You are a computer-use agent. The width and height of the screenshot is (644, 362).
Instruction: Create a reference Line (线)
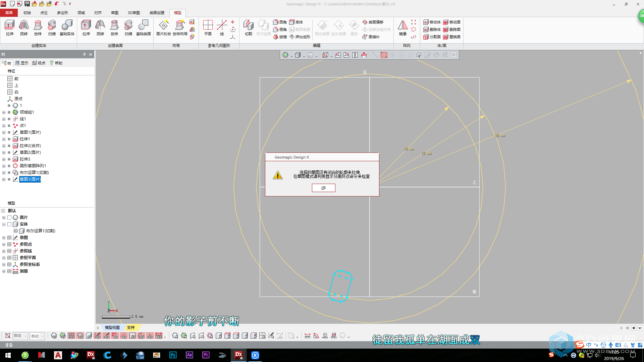pyautogui.click(x=222, y=27)
